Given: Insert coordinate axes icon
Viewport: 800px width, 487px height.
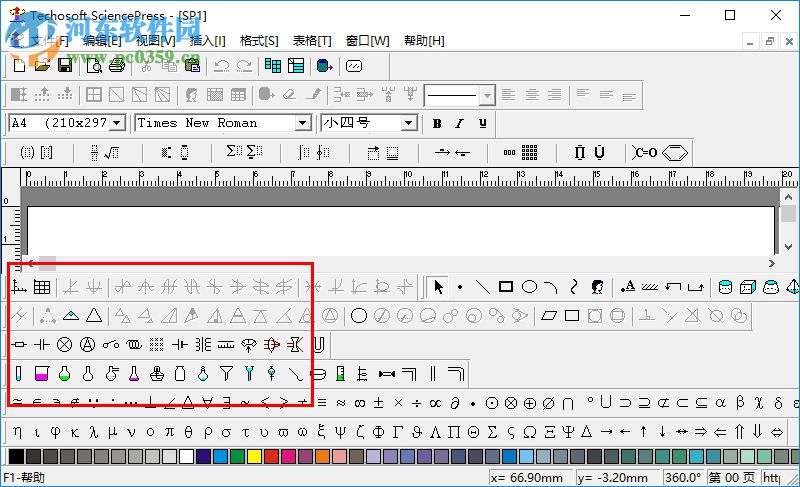Looking at the screenshot, I should click(x=19, y=287).
